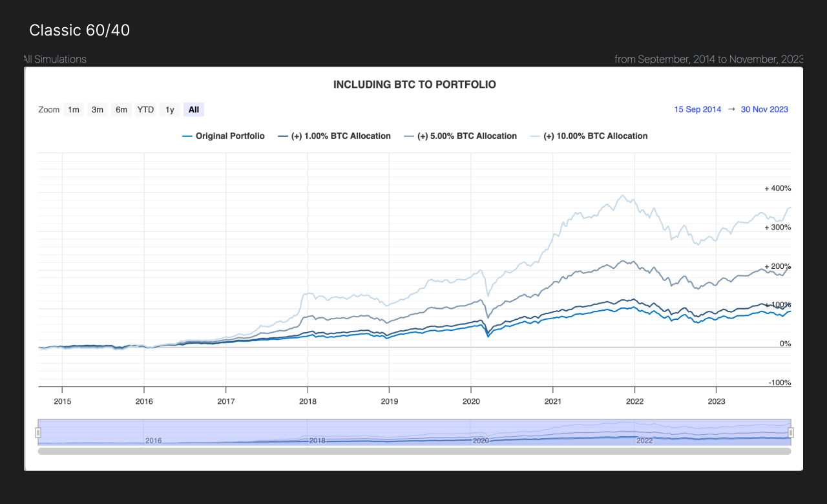Click the Classic 60/40 heading
This screenshot has width=827, height=504.
(79, 30)
